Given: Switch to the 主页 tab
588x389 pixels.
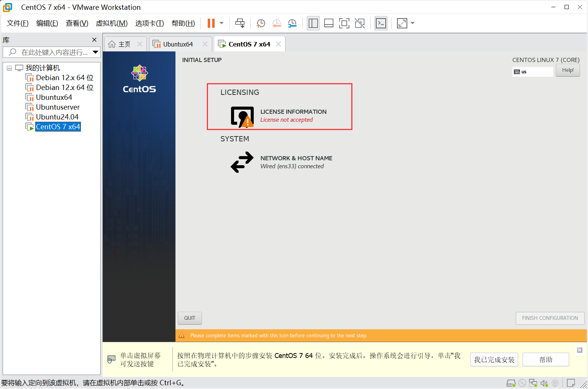Looking at the screenshot, I should click(124, 44).
